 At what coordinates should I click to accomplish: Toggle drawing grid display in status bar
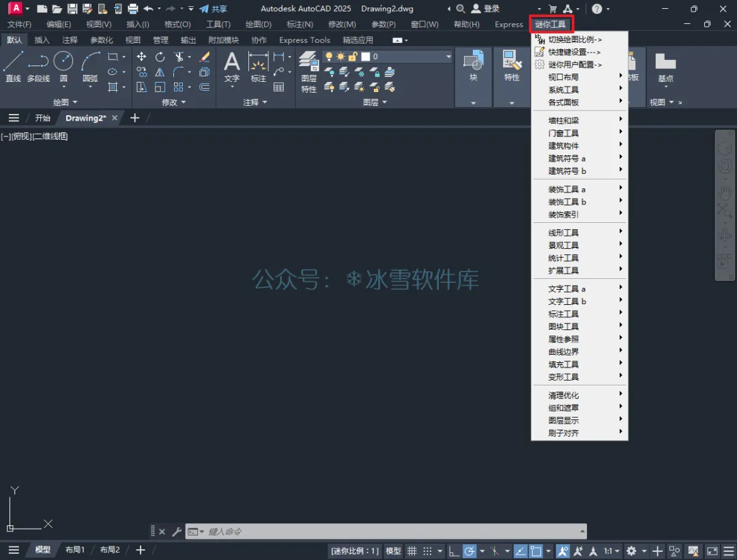point(411,550)
